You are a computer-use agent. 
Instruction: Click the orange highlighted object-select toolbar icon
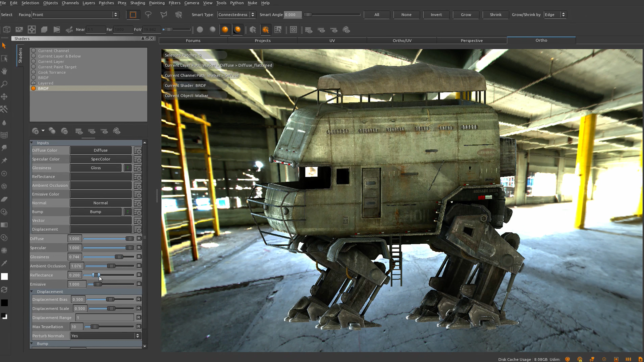tap(265, 30)
